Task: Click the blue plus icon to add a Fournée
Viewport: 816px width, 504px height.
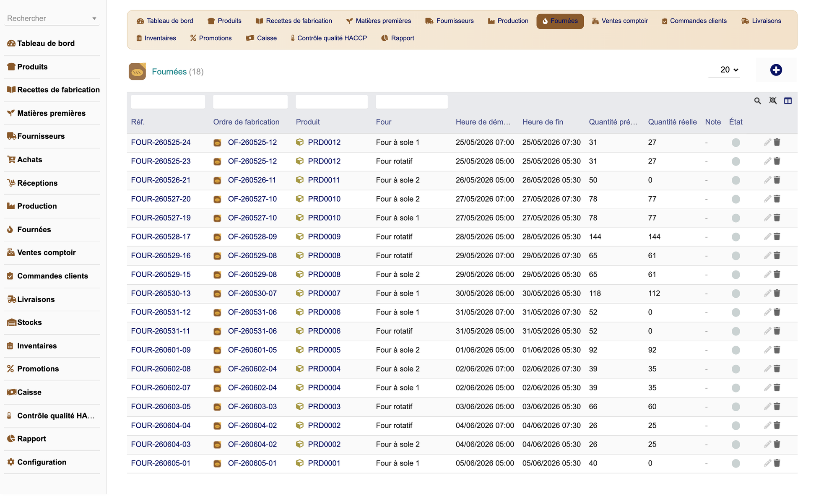Action: [776, 70]
